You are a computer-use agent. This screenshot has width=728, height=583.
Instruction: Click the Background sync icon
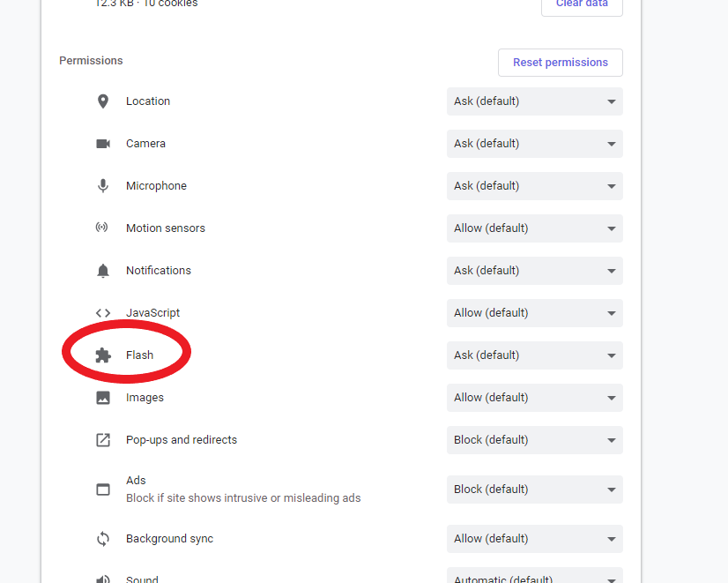[x=103, y=539]
